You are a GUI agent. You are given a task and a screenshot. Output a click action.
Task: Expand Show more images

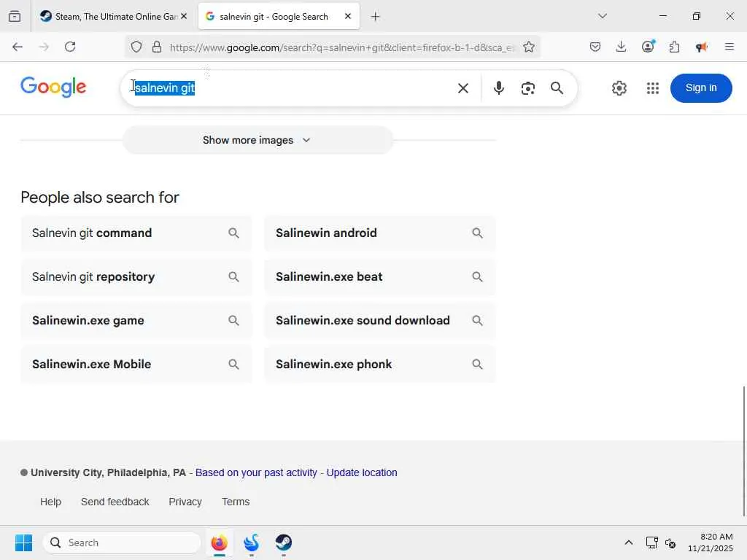coord(257,140)
